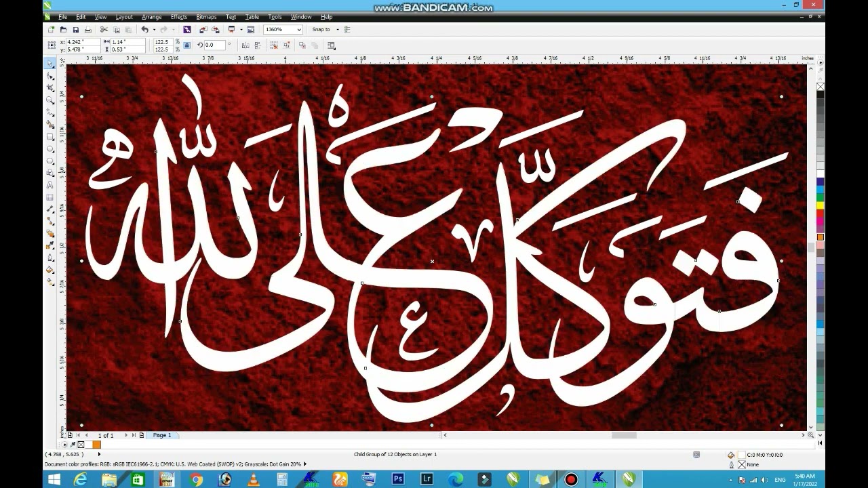Open the zoom level 1360% dropdown

coord(299,30)
